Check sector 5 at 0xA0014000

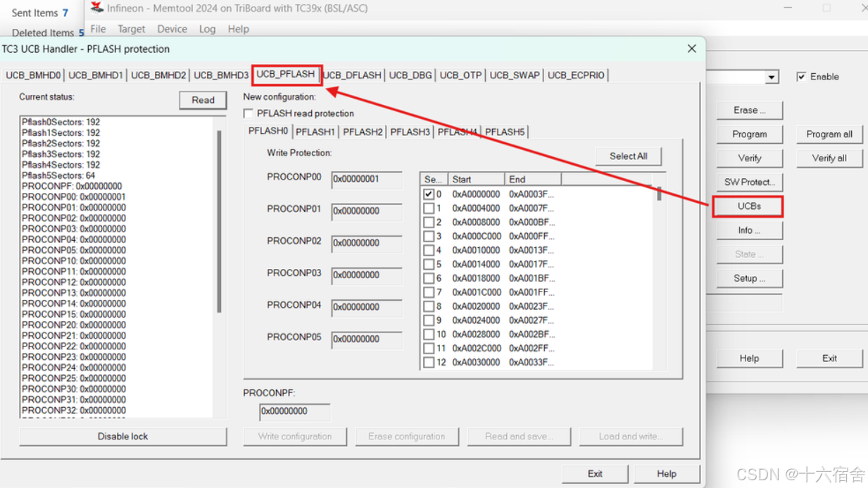click(429, 264)
